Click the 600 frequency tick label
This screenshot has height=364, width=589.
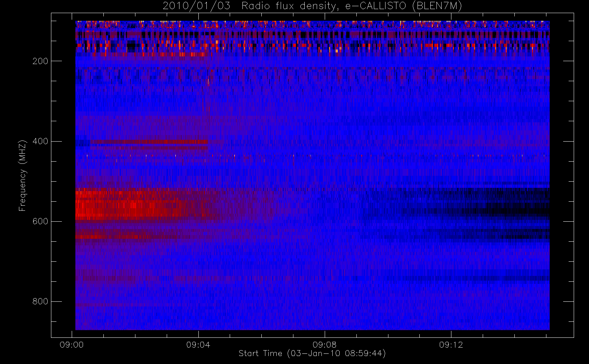40,221
